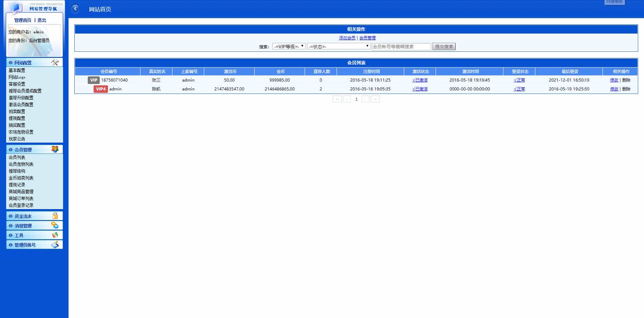Click 修改 for the admin member row
This screenshot has height=318, width=644.
click(x=614, y=89)
